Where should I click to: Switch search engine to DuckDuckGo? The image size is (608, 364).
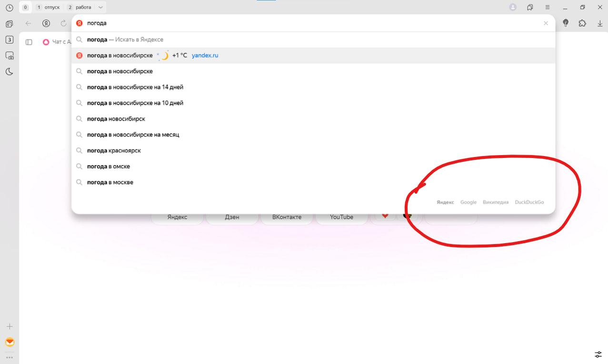coord(529,202)
